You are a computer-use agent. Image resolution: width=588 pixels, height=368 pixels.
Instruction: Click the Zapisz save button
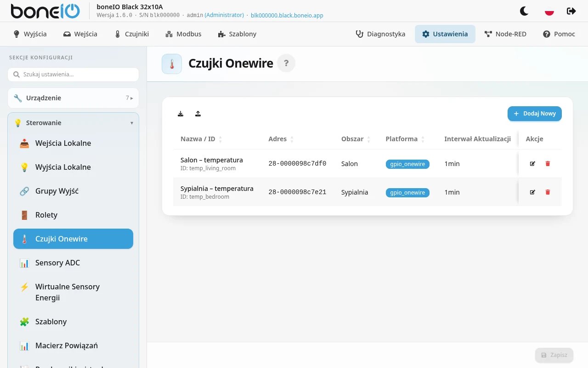(x=554, y=355)
